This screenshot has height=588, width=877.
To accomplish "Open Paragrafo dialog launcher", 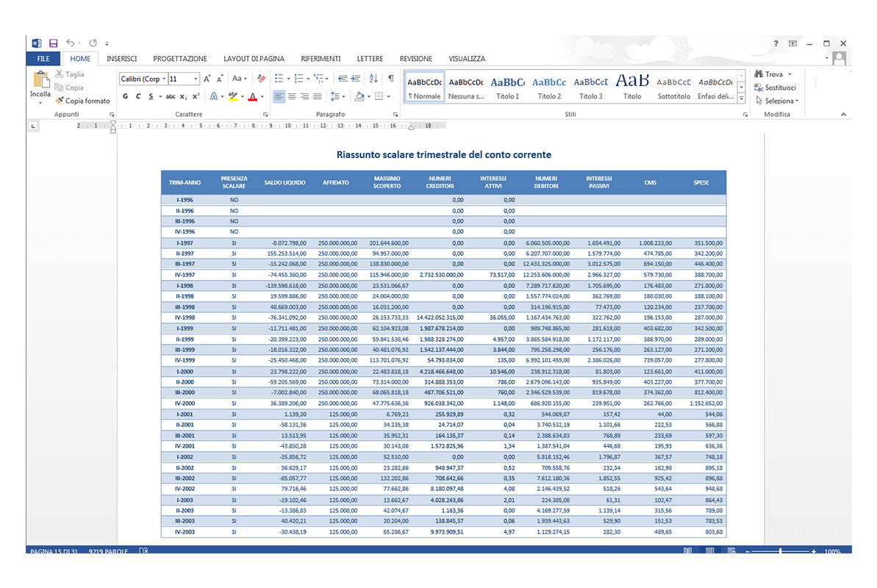I will (395, 115).
